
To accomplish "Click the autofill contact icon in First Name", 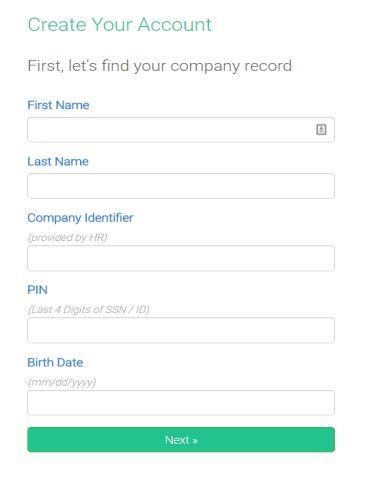I will click(321, 129).
